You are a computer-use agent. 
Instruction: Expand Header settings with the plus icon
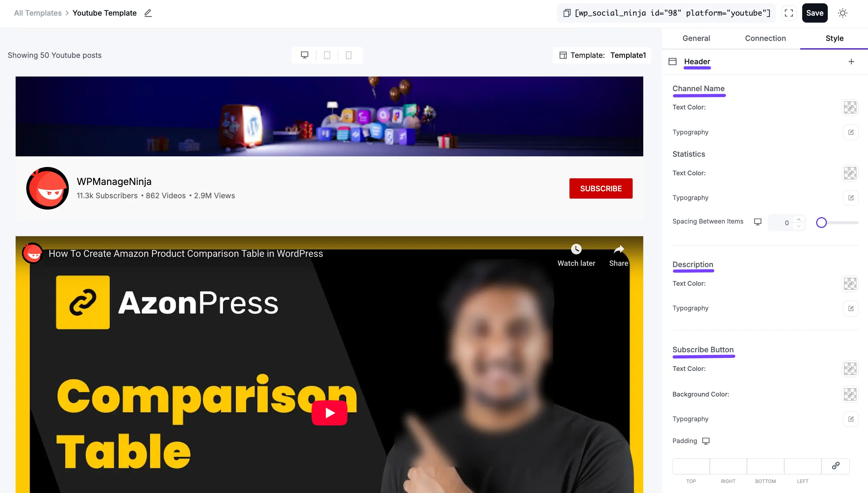coord(851,61)
